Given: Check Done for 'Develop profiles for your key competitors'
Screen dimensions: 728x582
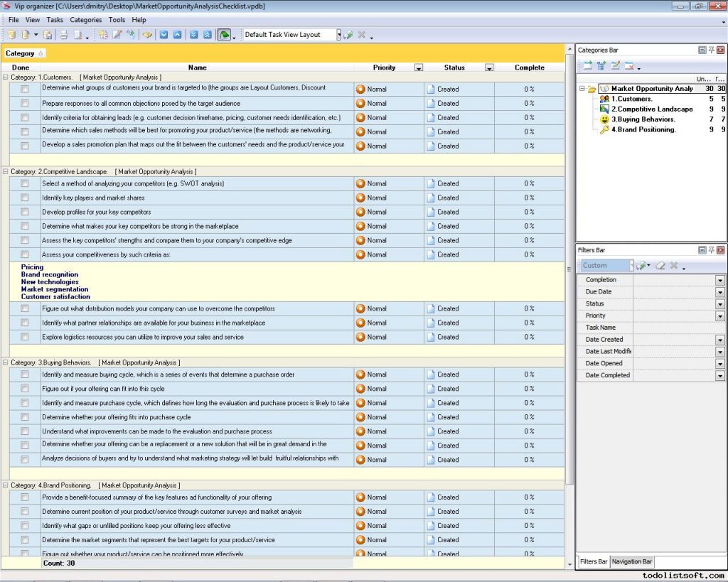Looking at the screenshot, I should [x=24, y=212].
